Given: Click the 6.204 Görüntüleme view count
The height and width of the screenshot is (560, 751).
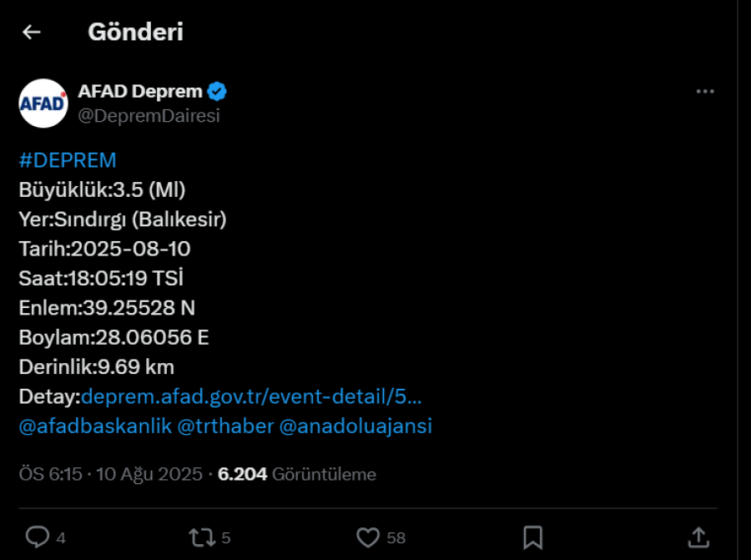Looking at the screenshot, I should pyautogui.click(x=297, y=474).
